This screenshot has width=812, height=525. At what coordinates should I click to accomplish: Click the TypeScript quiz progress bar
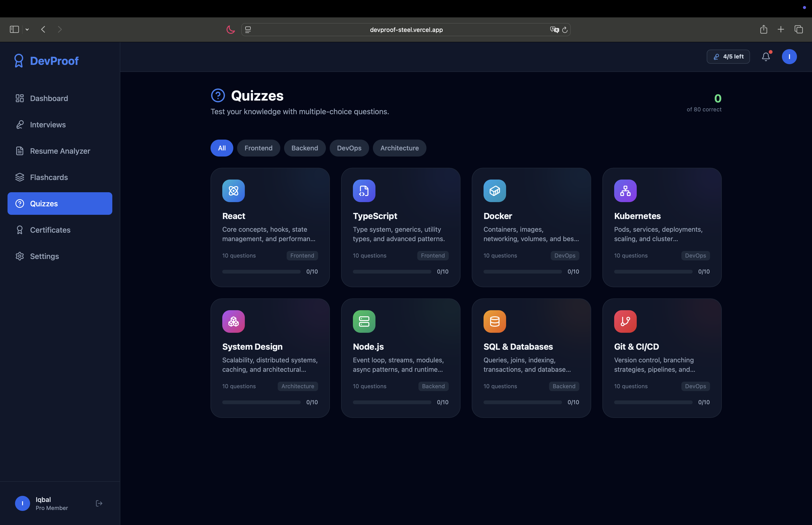[x=392, y=272]
